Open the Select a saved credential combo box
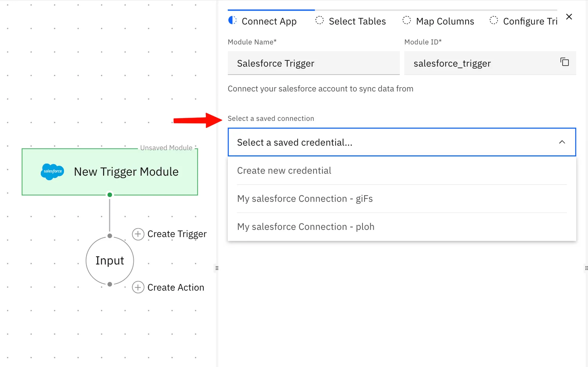The height and width of the screenshot is (367, 588). coord(402,142)
